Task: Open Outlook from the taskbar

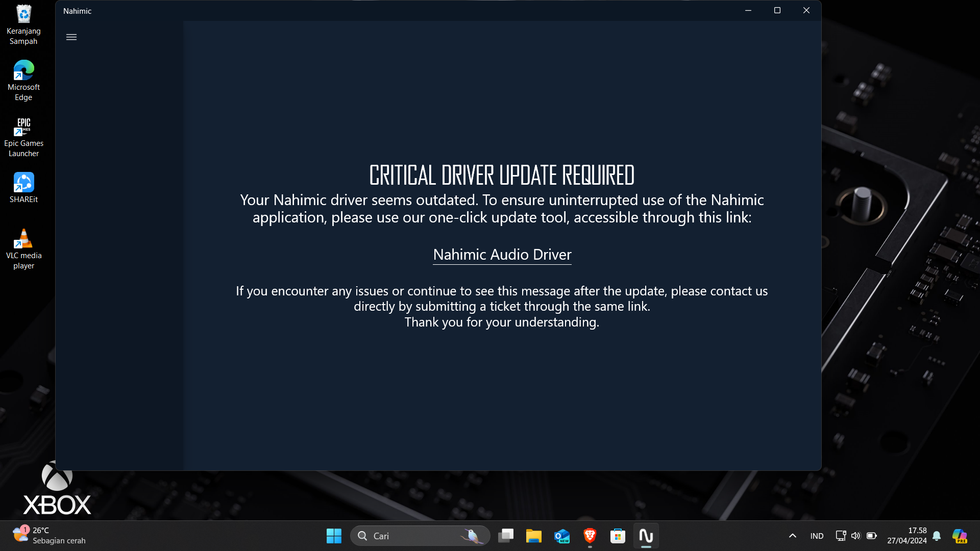Action: [x=562, y=536]
